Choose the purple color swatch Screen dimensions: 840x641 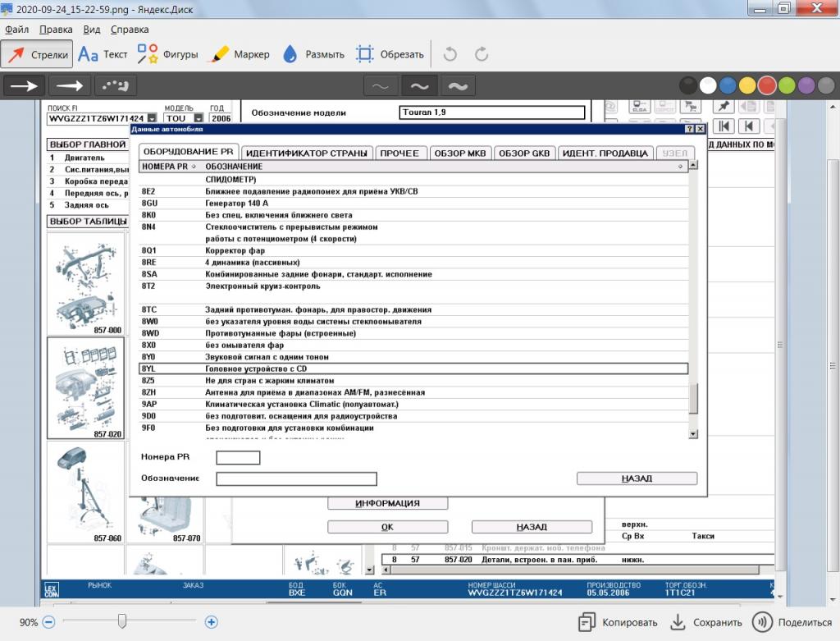click(806, 85)
